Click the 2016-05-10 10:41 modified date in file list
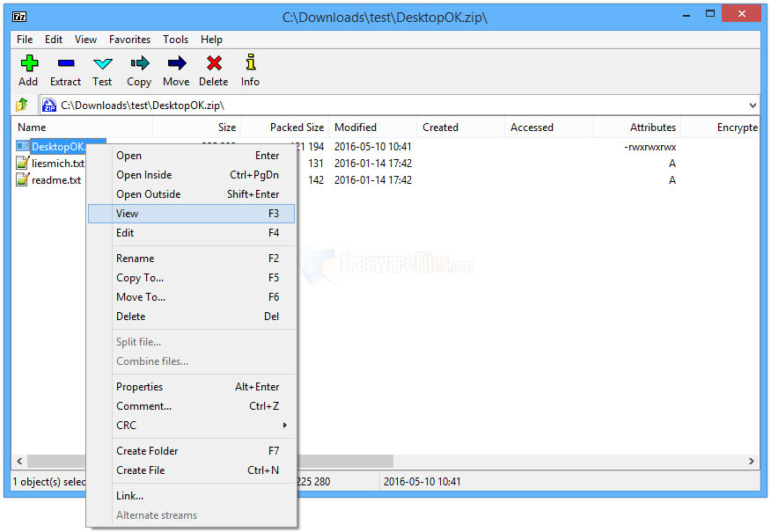 tap(372, 146)
